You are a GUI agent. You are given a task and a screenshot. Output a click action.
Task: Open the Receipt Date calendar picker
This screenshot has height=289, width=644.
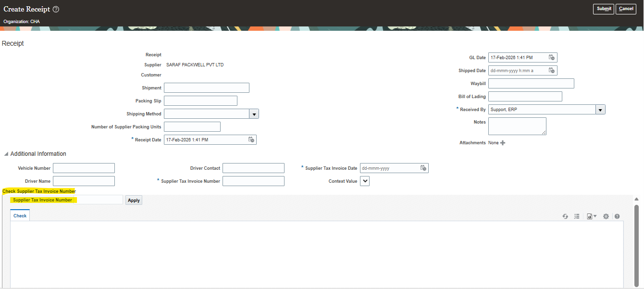[x=251, y=139]
